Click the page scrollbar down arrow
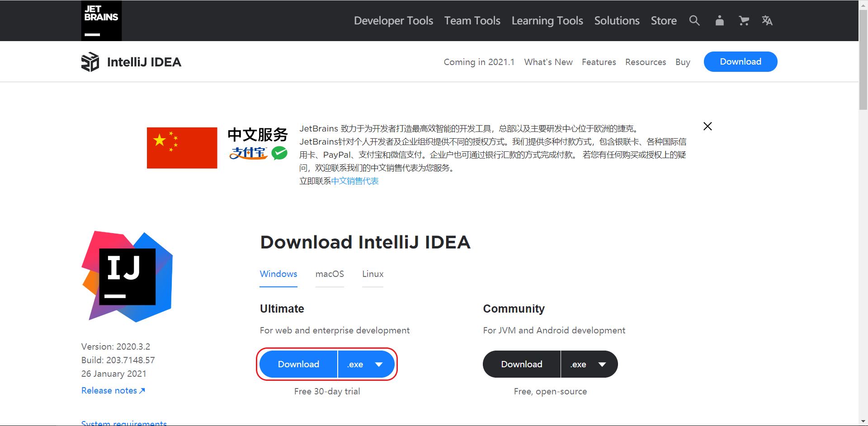 [x=863, y=421]
